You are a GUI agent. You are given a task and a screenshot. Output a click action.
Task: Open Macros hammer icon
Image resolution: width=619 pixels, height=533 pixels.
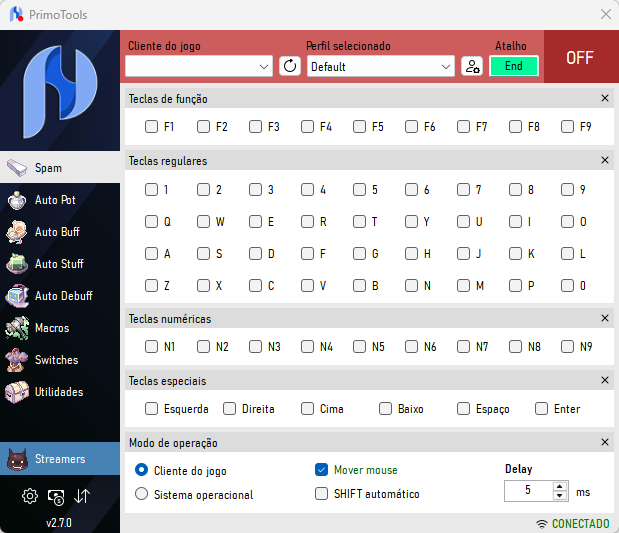[17, 328]
